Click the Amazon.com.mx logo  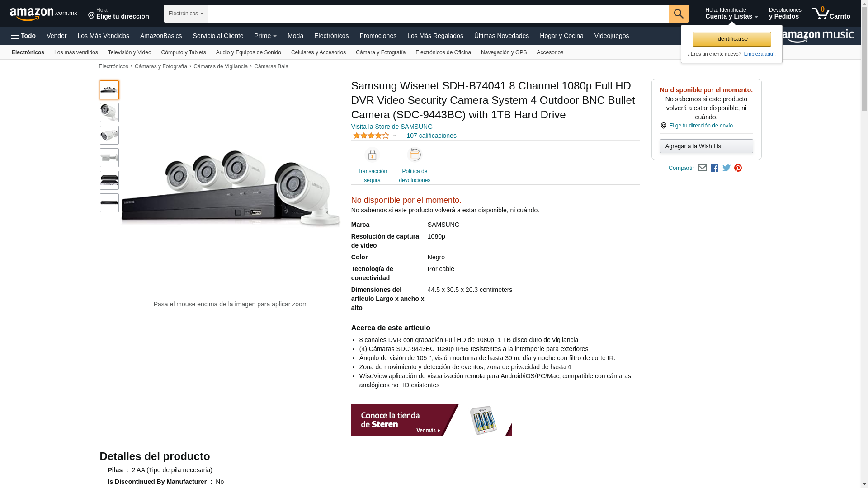[x=43, y=14]
